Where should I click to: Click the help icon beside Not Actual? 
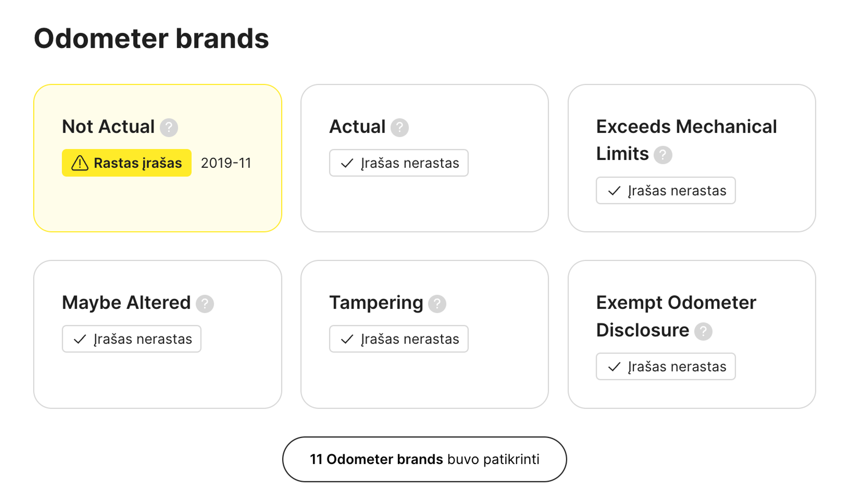(x=169, y=128)
